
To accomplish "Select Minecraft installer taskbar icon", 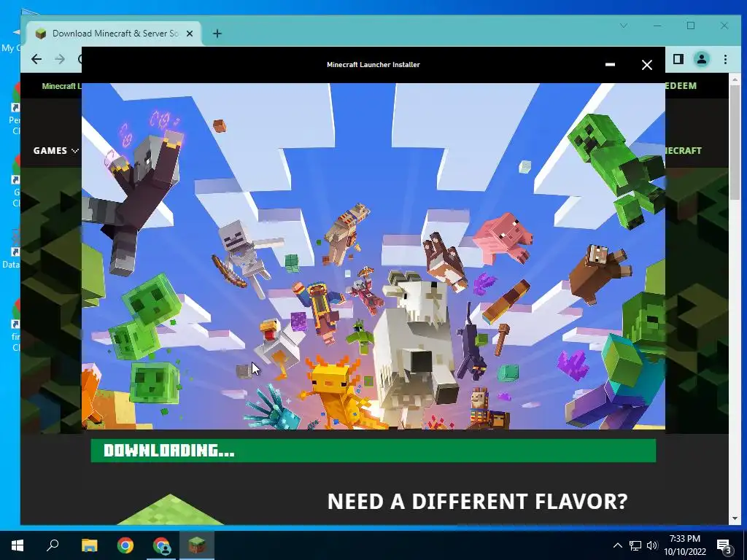I will [197, 545].
